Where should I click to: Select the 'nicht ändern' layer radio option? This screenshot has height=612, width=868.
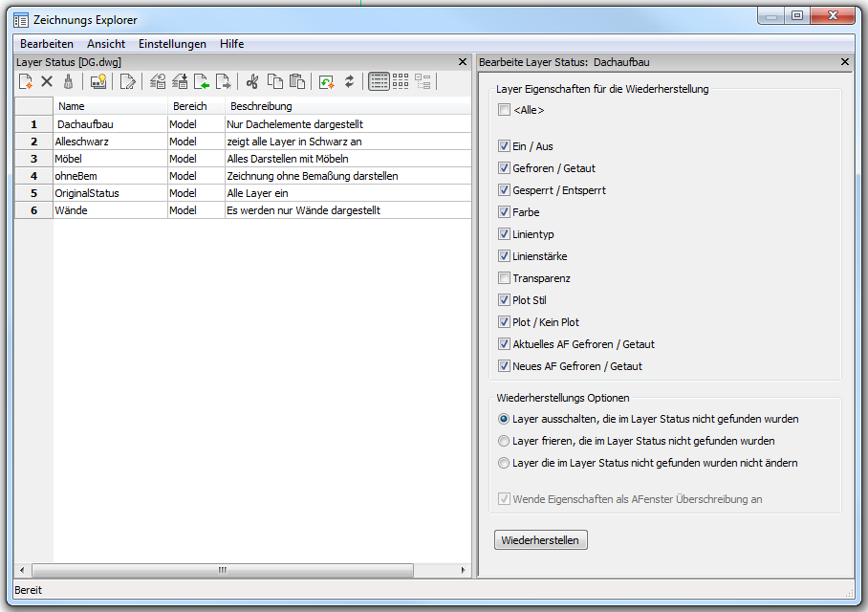click(504, 463)
